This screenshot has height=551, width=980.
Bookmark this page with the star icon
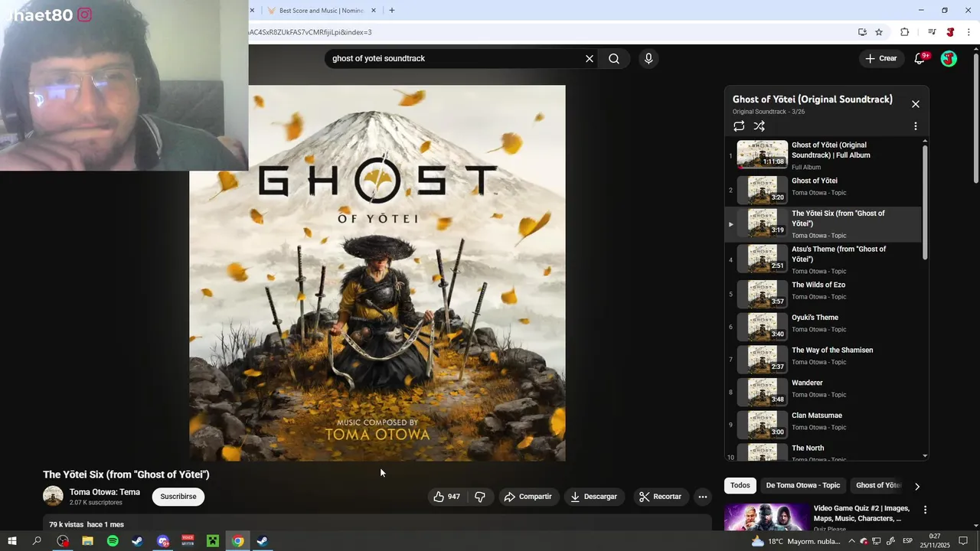click(x=879, y=32)
